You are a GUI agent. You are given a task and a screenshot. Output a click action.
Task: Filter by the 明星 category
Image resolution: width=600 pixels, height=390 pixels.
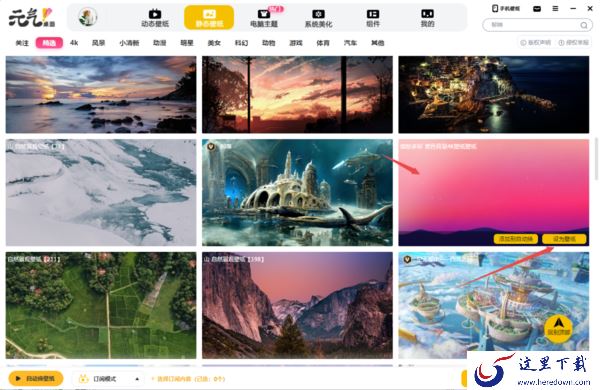(187, 43)
